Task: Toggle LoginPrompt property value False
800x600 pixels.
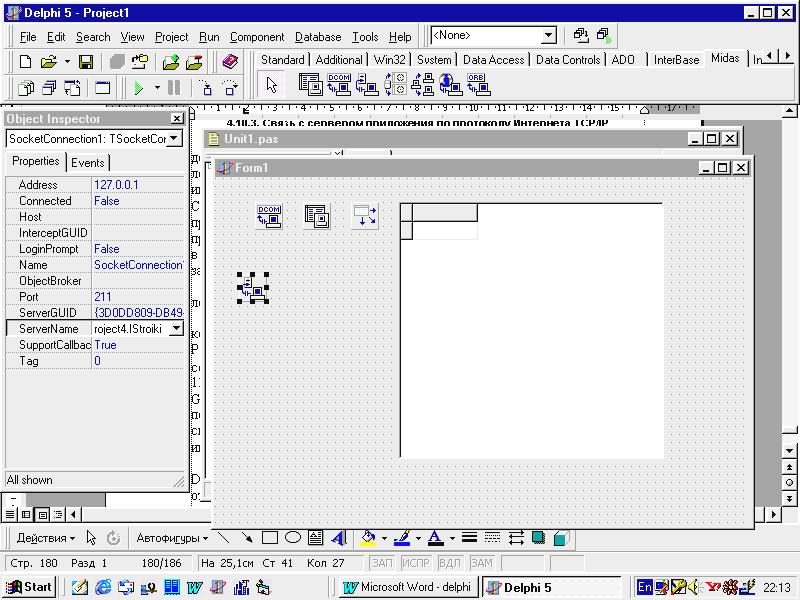Action: [x=138, y=249]
